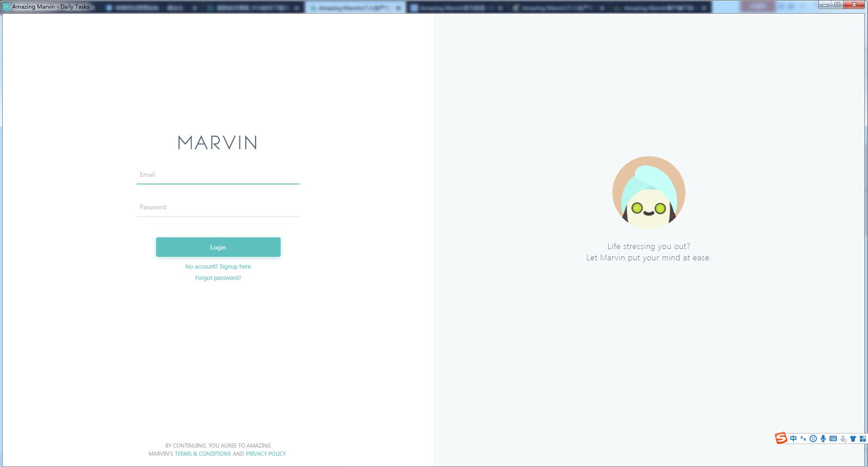Image resolution: width=868 pixels, height=467 pixels.
Task: Open the IME soft keyboard icon
Action: click(833, 439)
